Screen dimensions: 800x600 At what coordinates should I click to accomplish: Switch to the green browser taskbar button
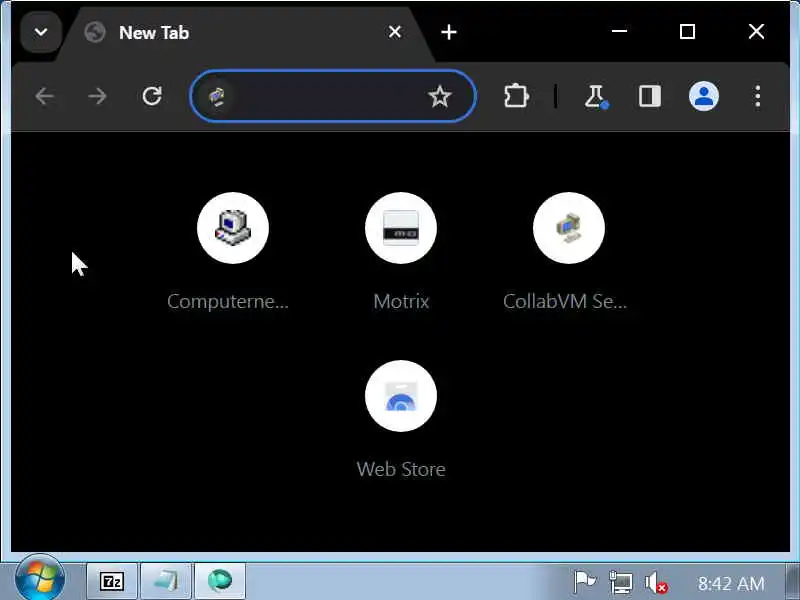click(x=220, y=581)
